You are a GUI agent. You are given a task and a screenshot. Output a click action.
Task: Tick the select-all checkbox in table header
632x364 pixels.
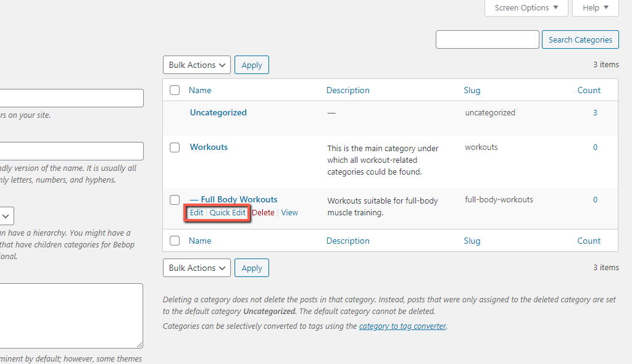tap(175, 90)
